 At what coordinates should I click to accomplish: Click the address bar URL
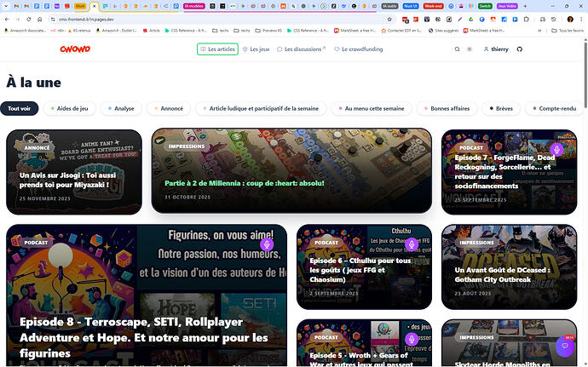point(87,19)
